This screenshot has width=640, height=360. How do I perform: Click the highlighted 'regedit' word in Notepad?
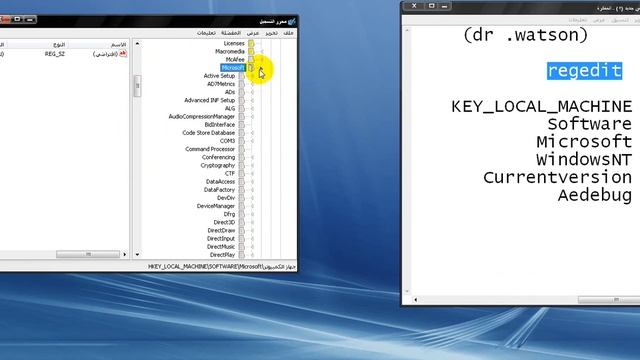tap(584, 71)
